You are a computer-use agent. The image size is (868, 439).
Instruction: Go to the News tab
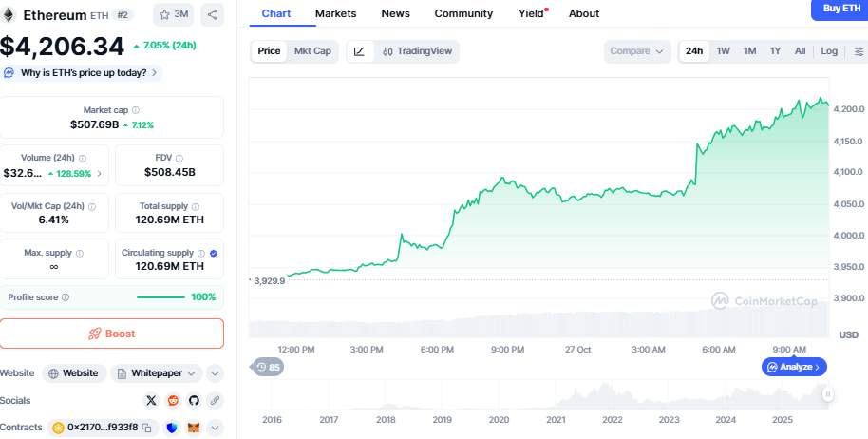[396, 13]
